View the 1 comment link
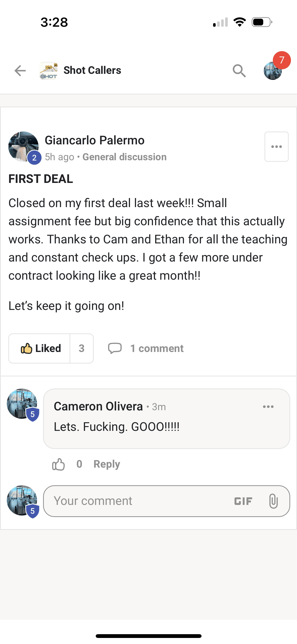Screen dimensions: 297x644 157,348
